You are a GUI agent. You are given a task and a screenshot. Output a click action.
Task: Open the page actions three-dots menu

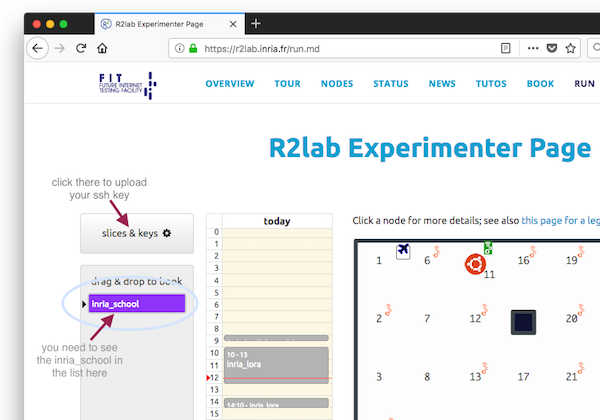[x=533, y=48]
